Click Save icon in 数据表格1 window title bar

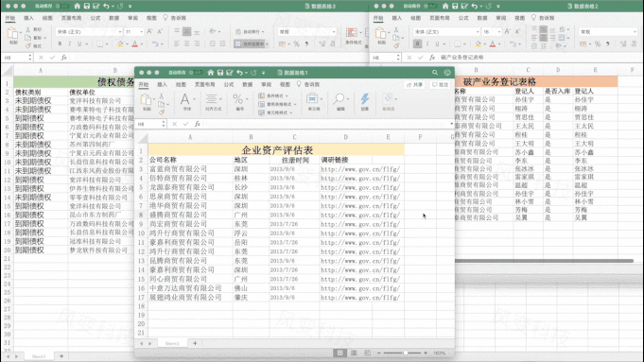pyautogui.click(x=220, y=73)
